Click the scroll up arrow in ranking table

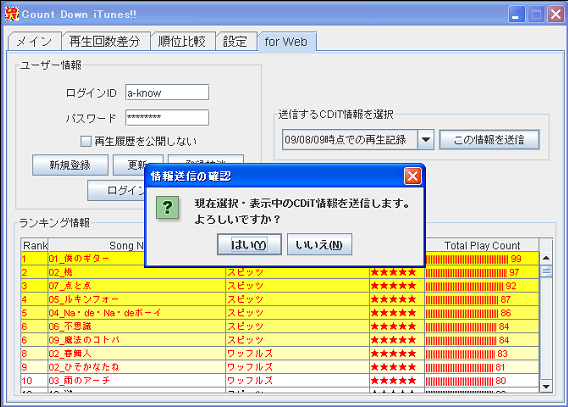coord(546,258)
